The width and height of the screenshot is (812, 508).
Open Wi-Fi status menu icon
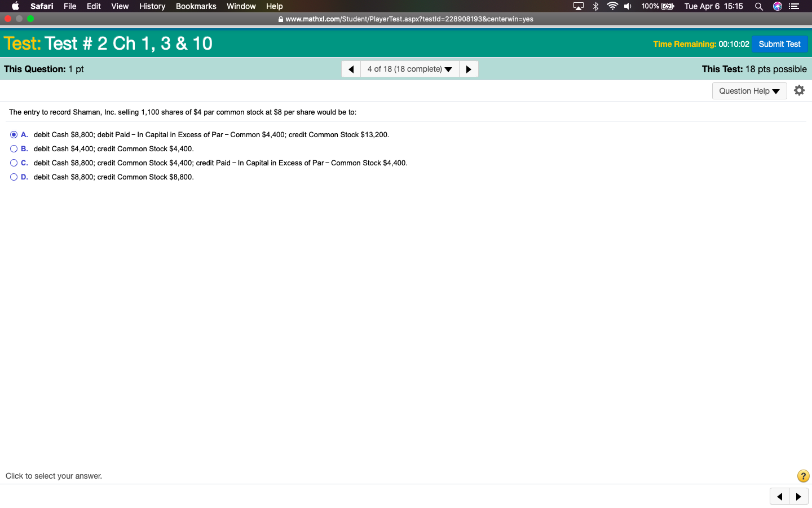[x=612, y=6]
